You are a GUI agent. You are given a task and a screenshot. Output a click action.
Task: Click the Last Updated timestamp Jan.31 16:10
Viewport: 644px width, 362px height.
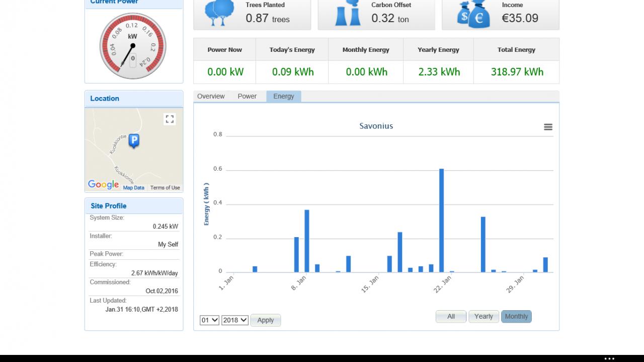tap(141, 310)
